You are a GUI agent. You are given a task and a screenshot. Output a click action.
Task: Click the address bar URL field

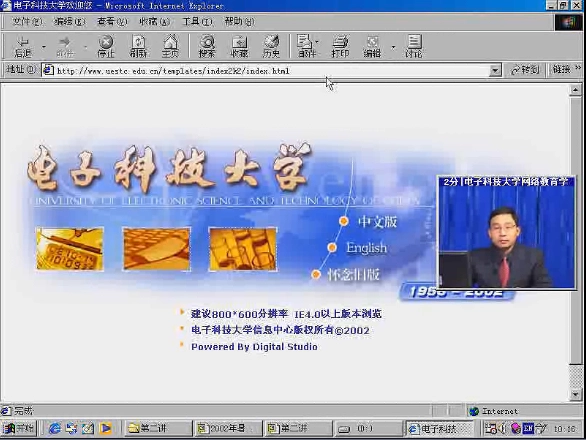[272, 70]
